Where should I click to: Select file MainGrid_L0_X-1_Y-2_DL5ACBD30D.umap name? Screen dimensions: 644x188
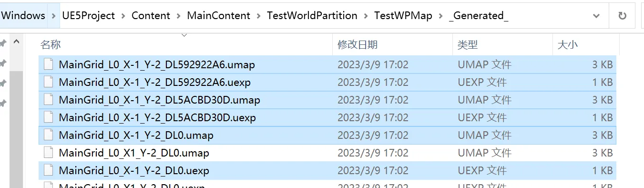coord(159,100)
